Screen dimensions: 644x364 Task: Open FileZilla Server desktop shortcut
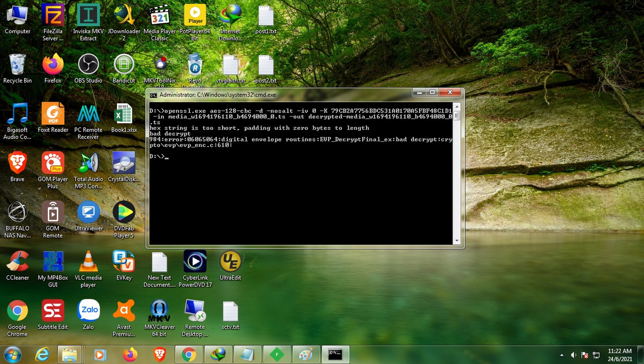(53, 23)
